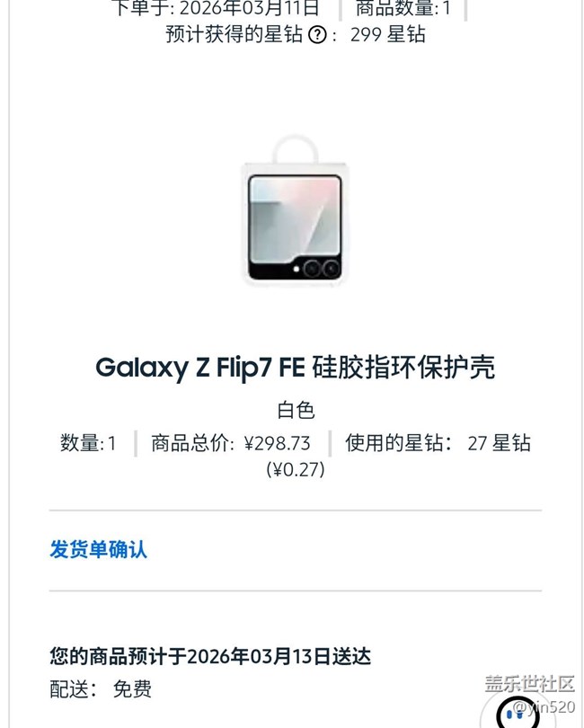Open the chat assistant floating icon
The height and width of the screenshot is (728, 584).
(x=519, y=712)
